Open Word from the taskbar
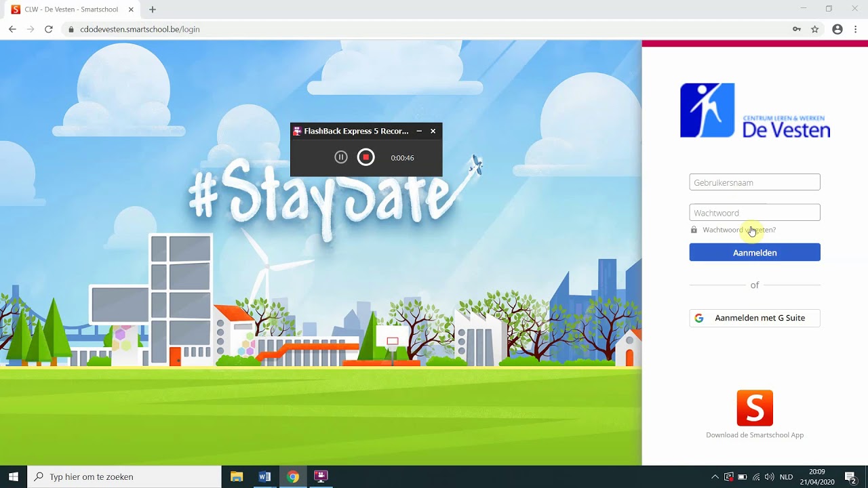Image resolution: width=868 pixels, height=488 pixels. pyautogui.click(x=264, y=476)
